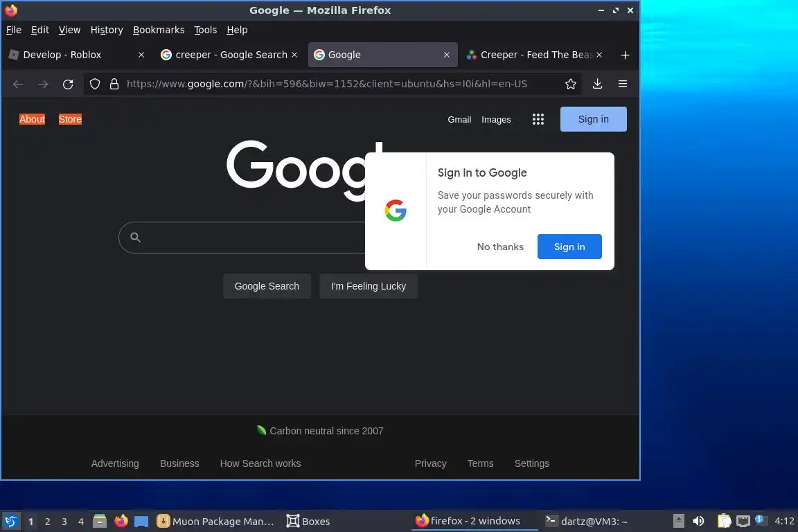Open the History menu
Image resolution: width=798 pixels, height=532 pixels.
click(107, 30)
